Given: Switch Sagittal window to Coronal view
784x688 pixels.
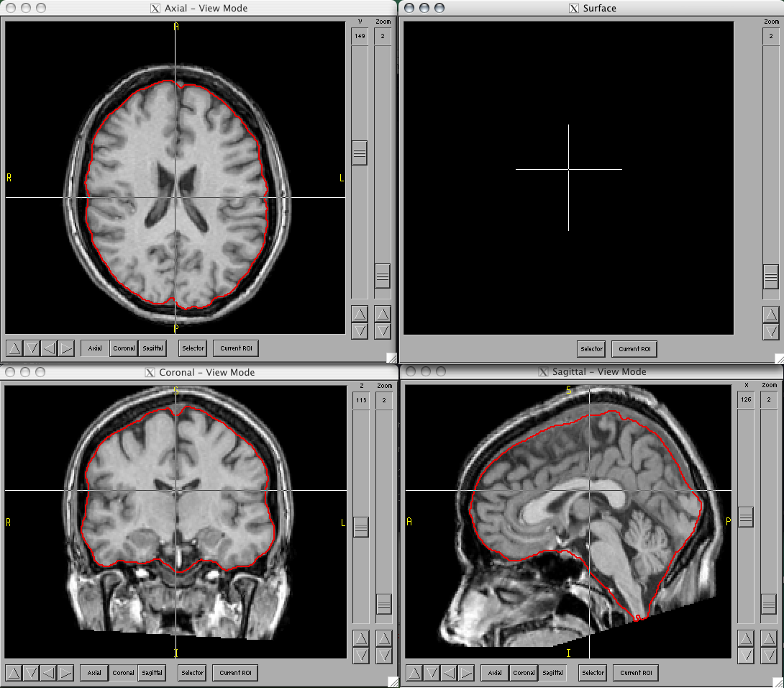Looking at the screenshot, I should click(x=524, y=673).
